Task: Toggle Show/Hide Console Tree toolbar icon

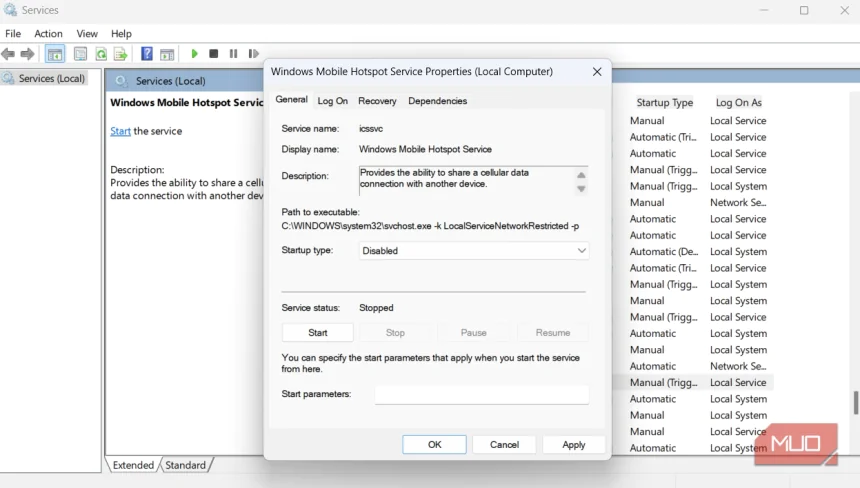Action: click(55, 54)
